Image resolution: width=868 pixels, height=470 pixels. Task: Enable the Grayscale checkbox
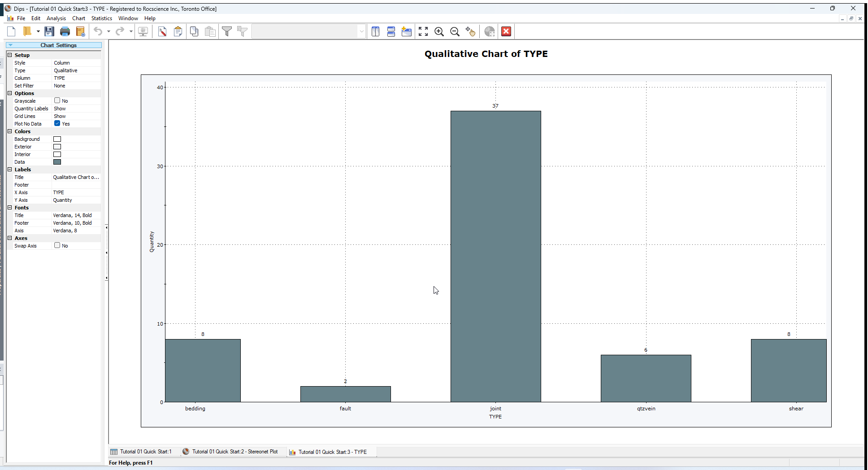(57, 100)
